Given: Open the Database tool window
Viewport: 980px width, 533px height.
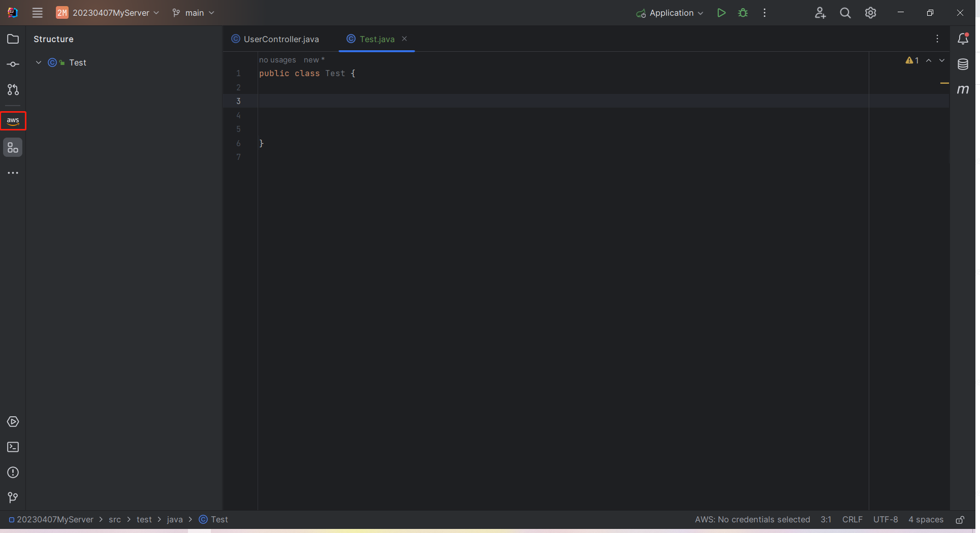Looking at the screenshot, I should tap(963, 64).
